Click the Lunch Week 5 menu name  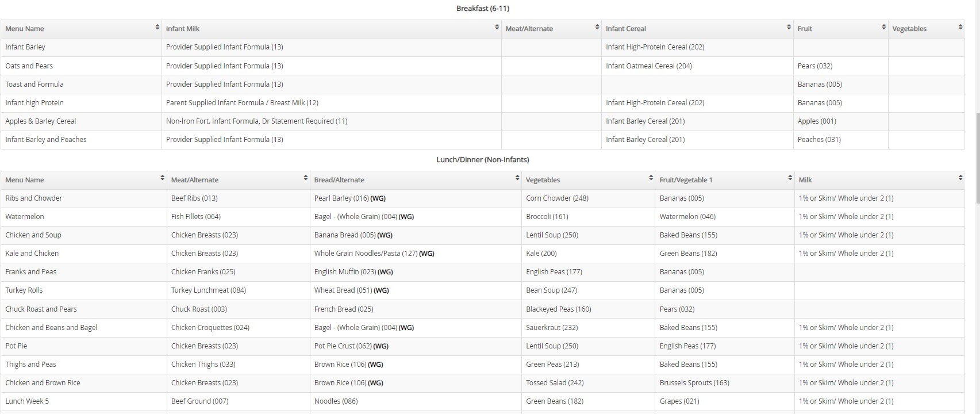[27, 401]
